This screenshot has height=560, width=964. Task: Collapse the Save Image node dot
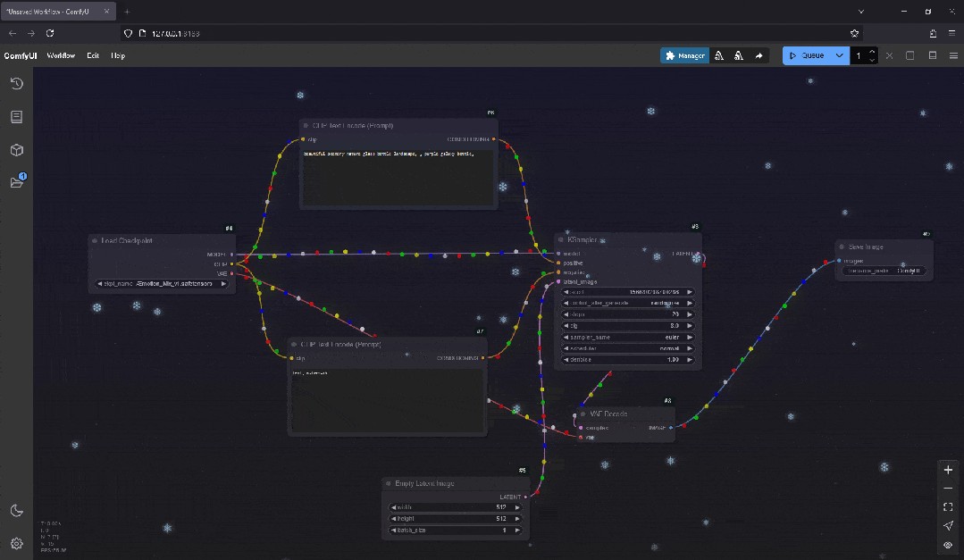(x=842, y=247)
